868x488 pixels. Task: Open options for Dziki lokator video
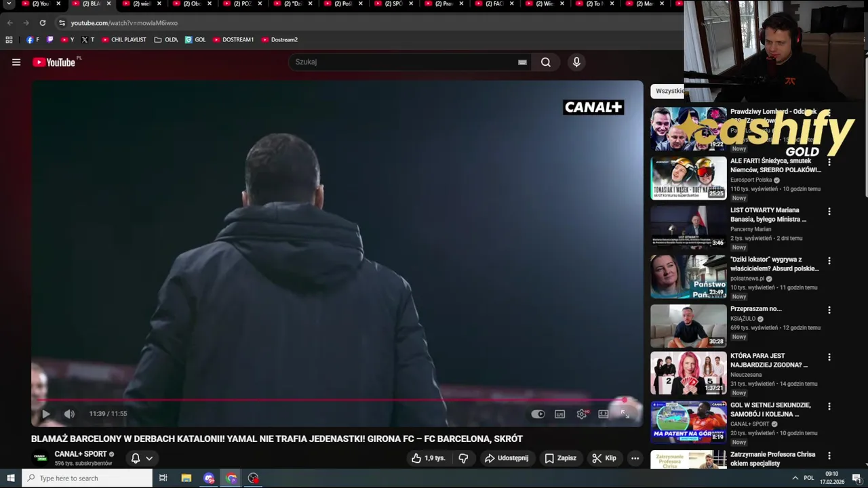pyautogui.click(x=829, y=261)
